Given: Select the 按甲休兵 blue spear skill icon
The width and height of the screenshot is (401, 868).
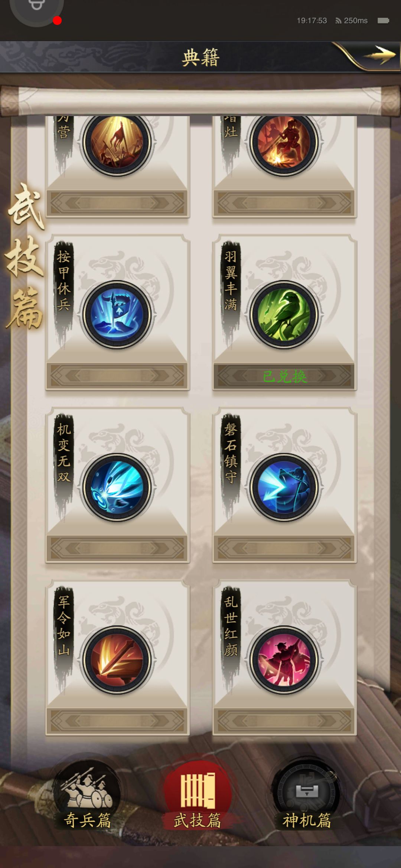Looking at the screenshot, I should tap(117, 315).
